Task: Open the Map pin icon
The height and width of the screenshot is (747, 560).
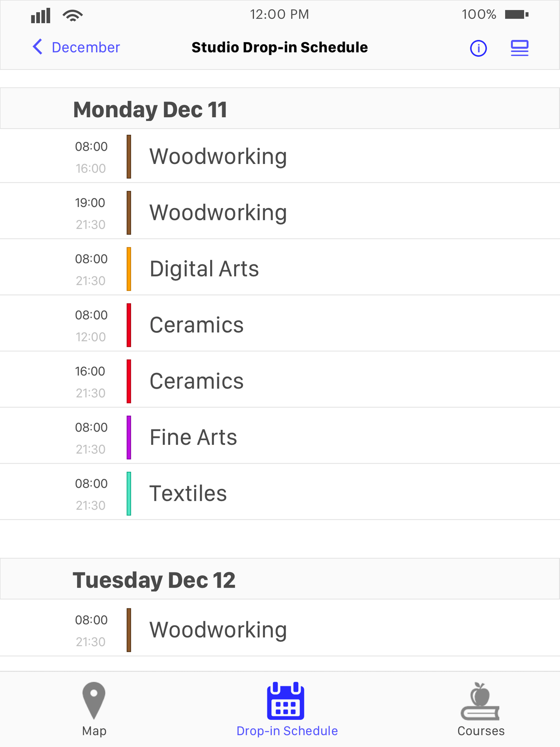Action: [94, 700]
